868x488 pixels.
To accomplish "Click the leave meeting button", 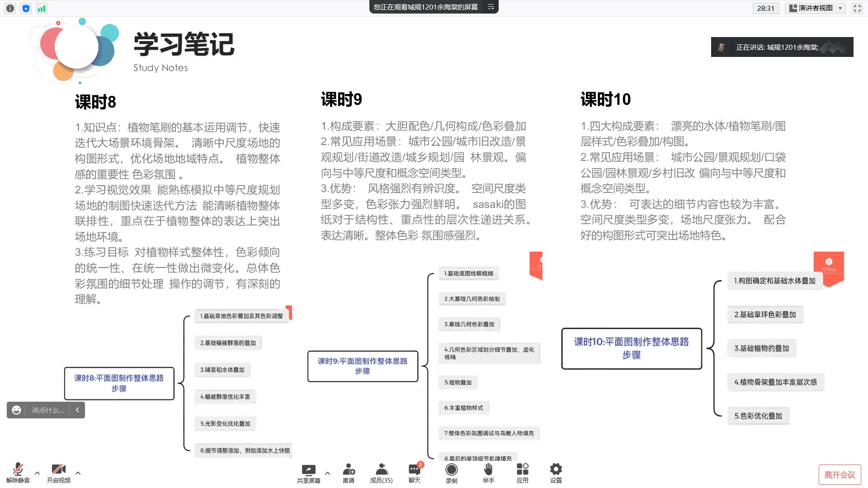I will click(x=840, y=474).
